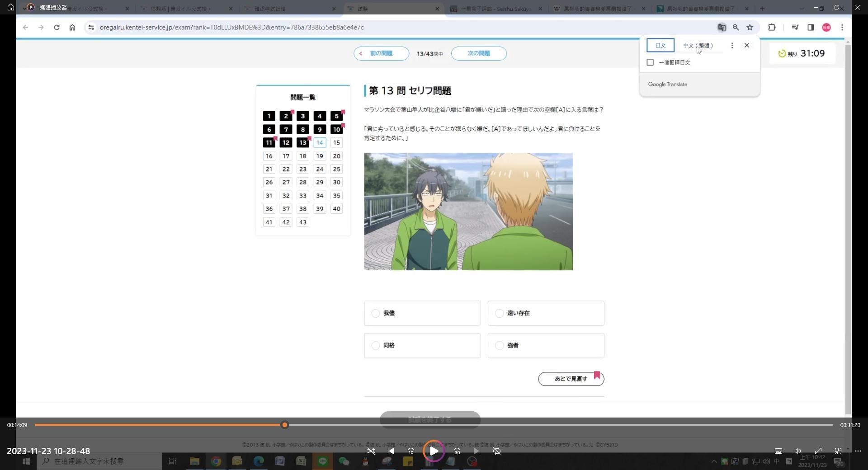Close the Google Translate popup

point(747,45)
